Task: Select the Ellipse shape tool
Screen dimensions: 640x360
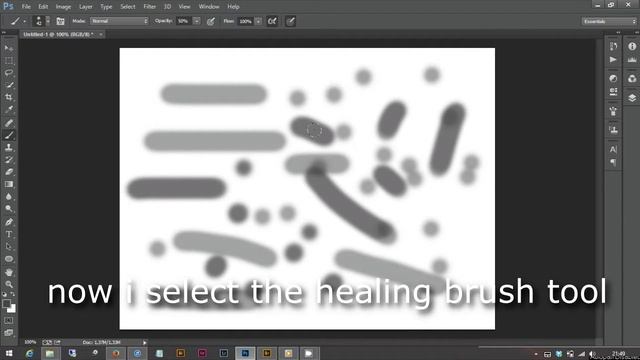Action: [9, 259]
